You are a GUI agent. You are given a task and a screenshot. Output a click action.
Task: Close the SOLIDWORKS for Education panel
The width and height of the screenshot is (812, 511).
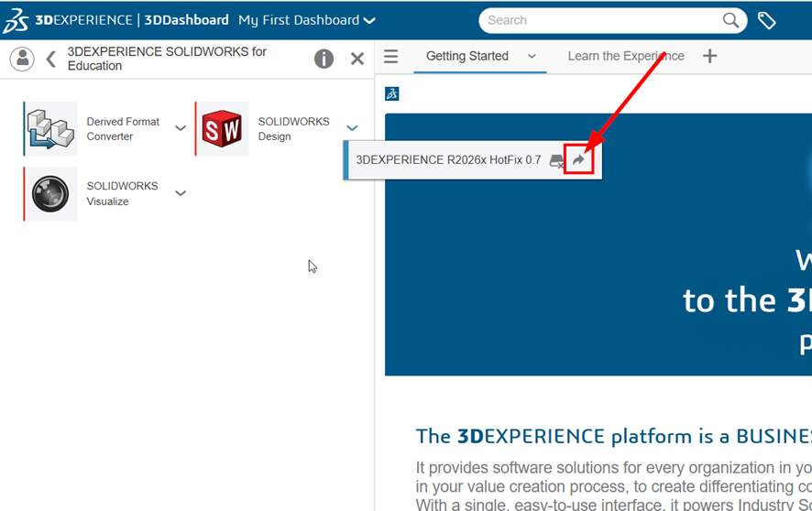coord(357,59)
